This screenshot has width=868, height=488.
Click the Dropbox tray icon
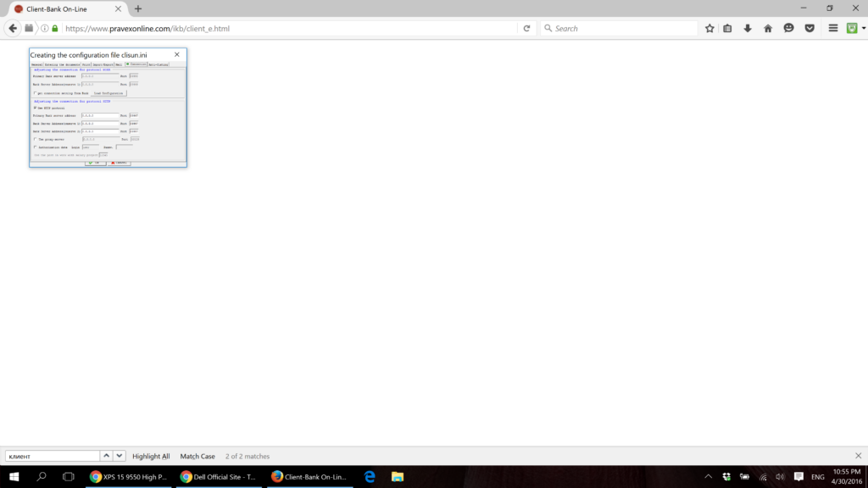726,476
